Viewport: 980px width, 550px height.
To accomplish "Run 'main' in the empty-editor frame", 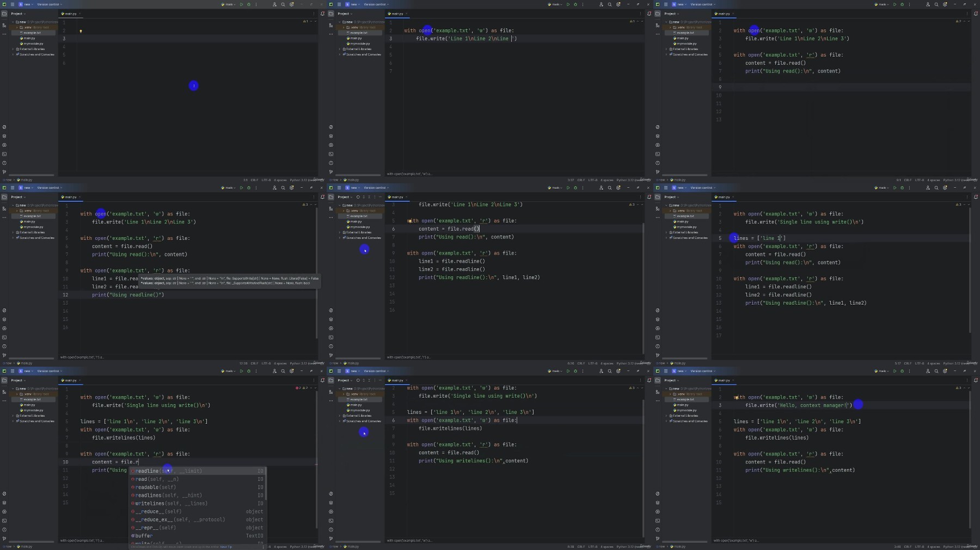I will click(241, 4).
